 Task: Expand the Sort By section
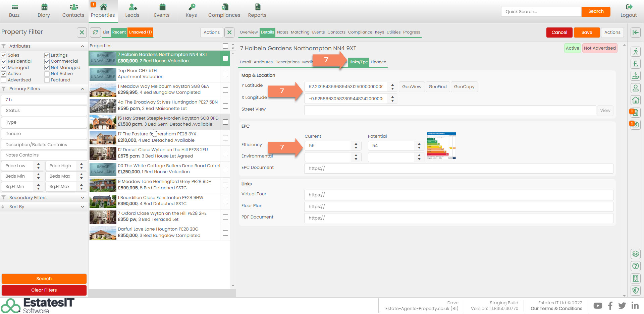tap(83, 207)
